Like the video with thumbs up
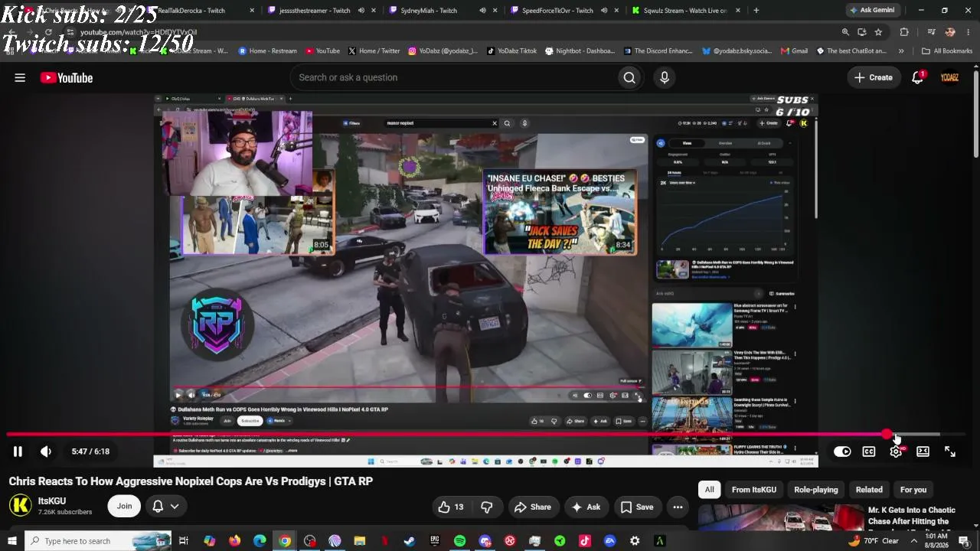This screenshot has width=980, height=551. [x=450, y=507]
